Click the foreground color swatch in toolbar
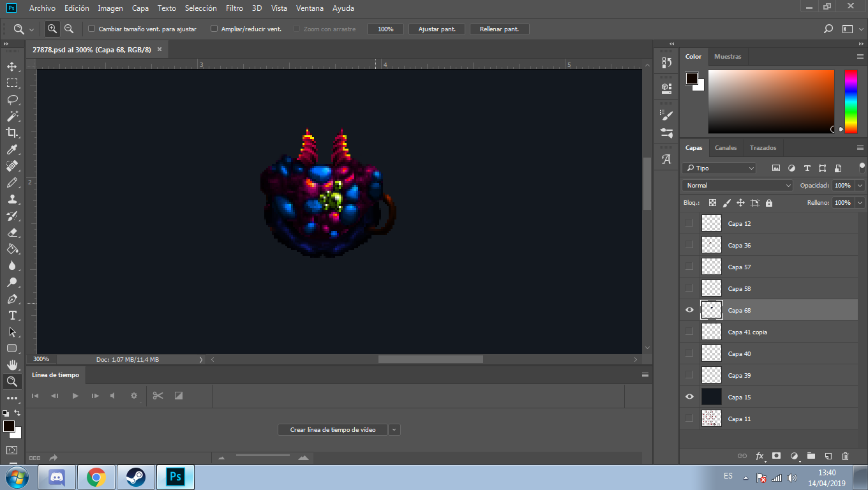This screenshot has height=490, width=868. [8, 426]
